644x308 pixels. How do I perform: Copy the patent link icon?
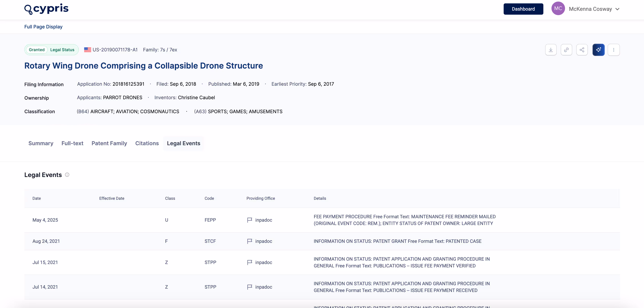click(x=566, y=50)
